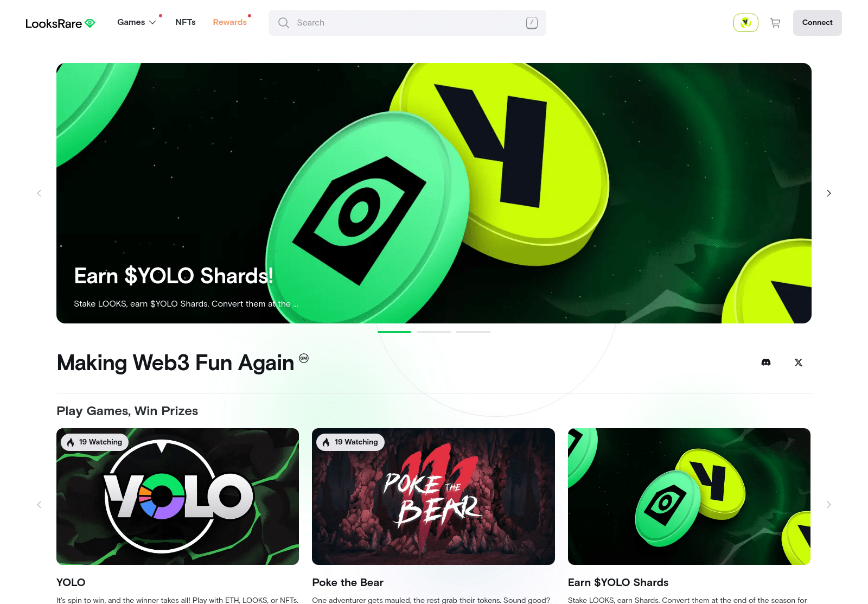This screenshot has height=604, width=868.
Task: Focus the Search input field
Action: (x=407, y=23)
